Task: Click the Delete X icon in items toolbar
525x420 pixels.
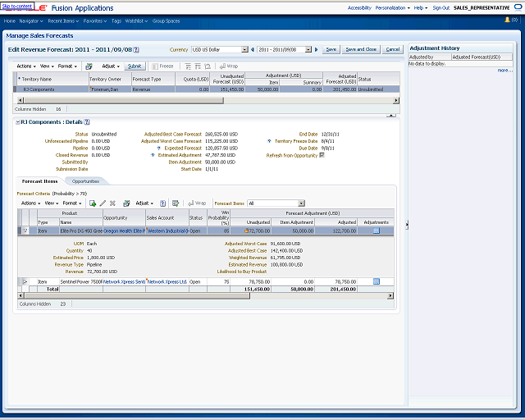Action: coord(112,203)
